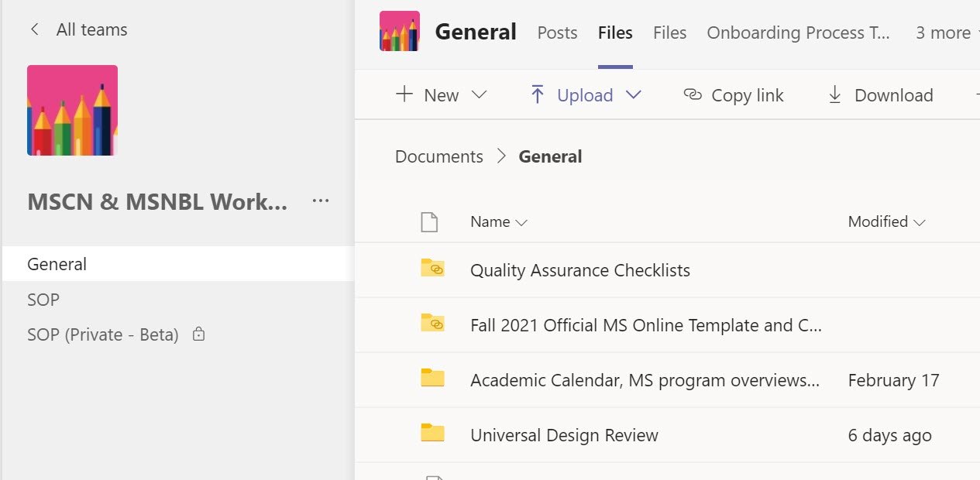
Task: Click the Download arrow icon
Action: (x=834, y=94)
